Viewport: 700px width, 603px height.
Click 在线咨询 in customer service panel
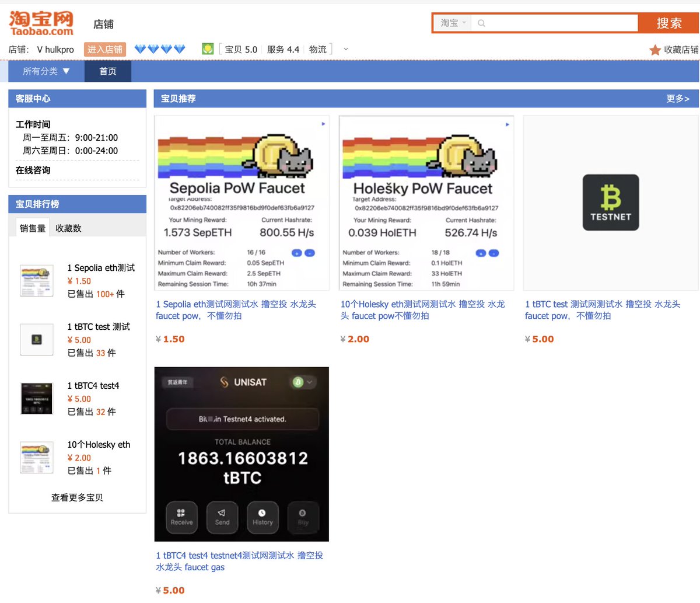pyautogui.click(x=33, y=170)
